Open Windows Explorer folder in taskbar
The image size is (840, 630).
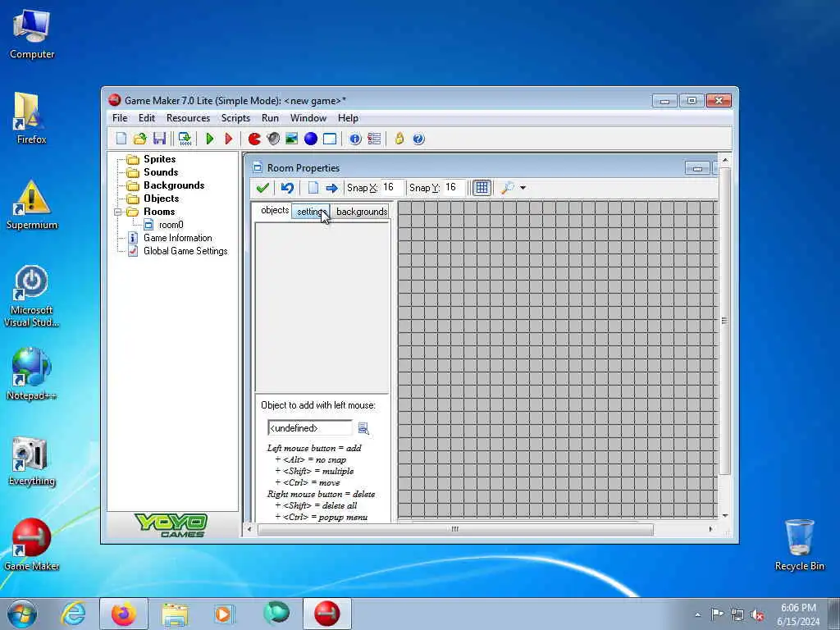pos(175,614)
